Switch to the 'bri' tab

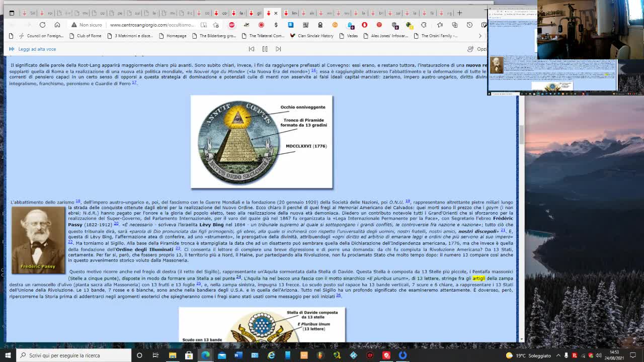point(377,13)
